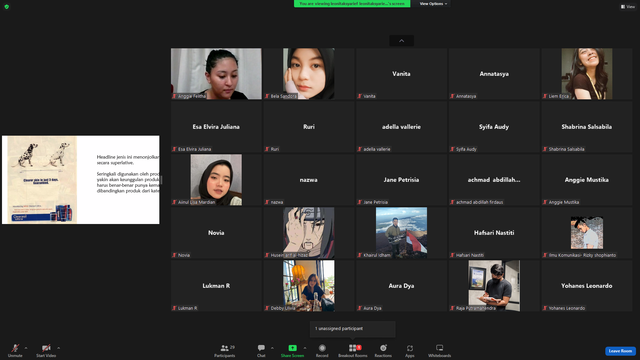Open the Reactions menu
This screenshot has height=360, width=640.
pos(383,350)
